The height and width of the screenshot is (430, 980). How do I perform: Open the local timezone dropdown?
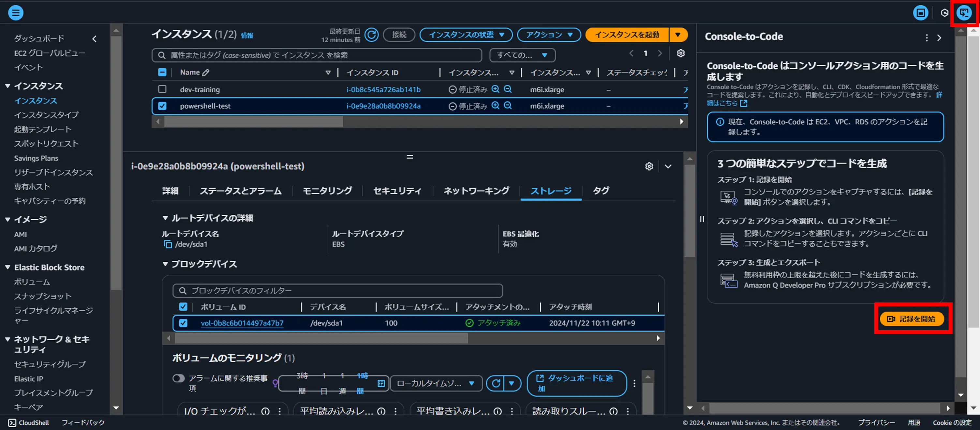click(x=436, y=383)
